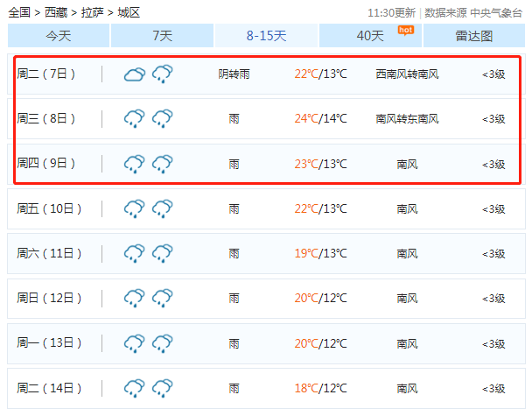Click the 阴转雨 weather description

234,74
